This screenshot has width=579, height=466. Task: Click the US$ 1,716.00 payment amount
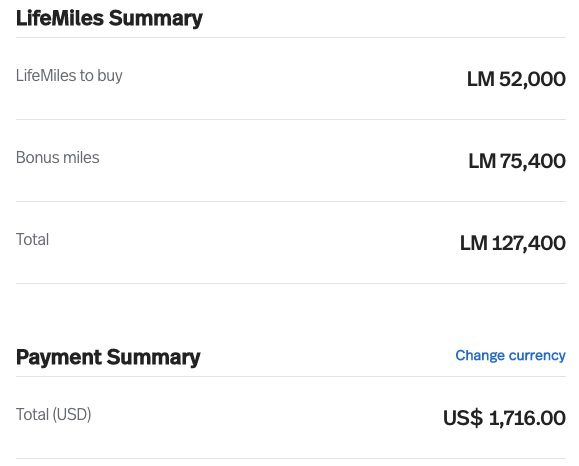coord(504,418)
